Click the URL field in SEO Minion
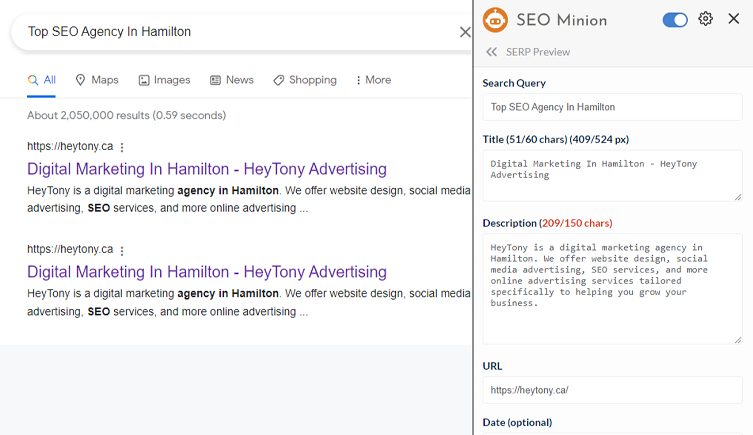 coord(612,390)
